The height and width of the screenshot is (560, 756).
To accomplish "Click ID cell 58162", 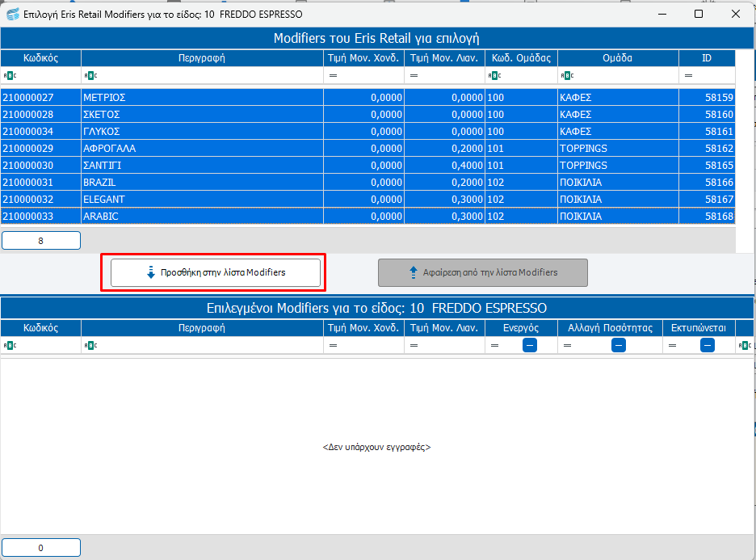I will [707, 148].
